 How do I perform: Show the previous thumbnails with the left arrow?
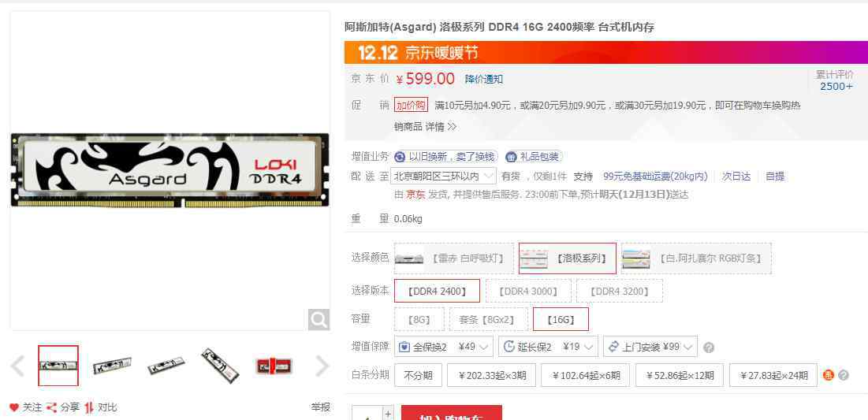click(x=17, y=366)
